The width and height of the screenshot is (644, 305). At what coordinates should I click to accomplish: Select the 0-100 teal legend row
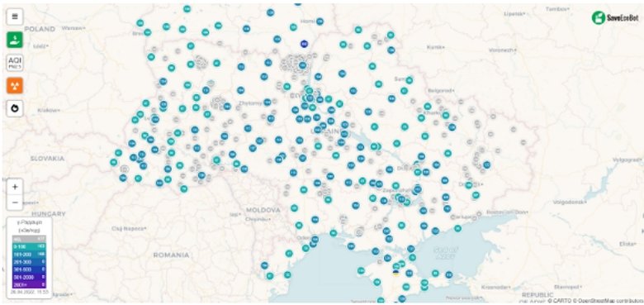tap(29, 246)
